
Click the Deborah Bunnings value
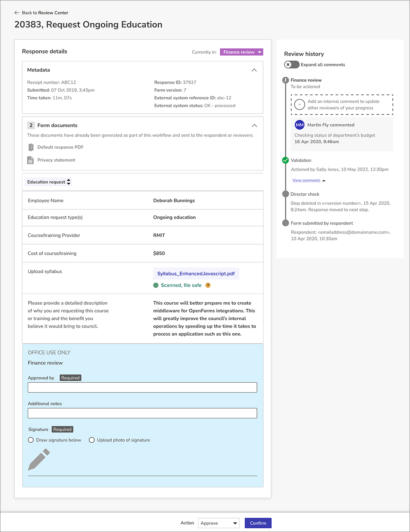174,201
